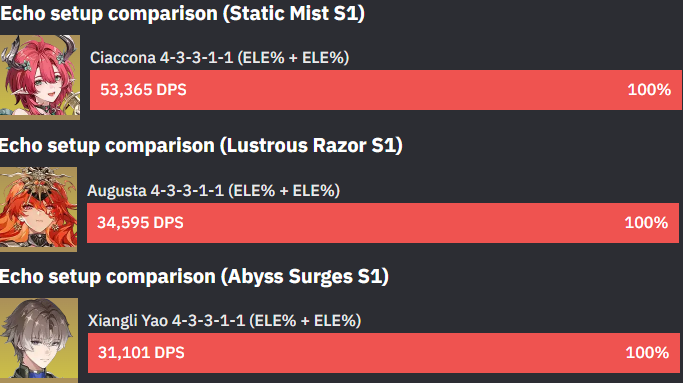The width and height of the screenshot is (683, 383).
Task: Select the Augusta 34,595 DPS bar
Action: tap(383, 223)
